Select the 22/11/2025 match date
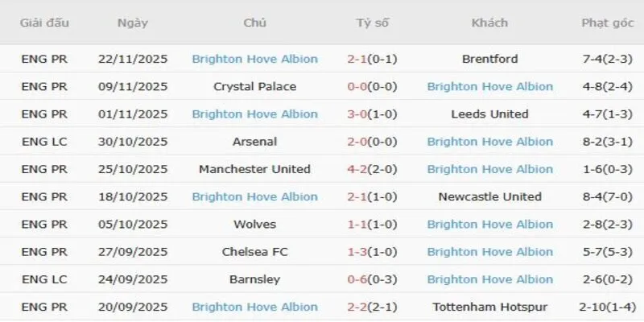Screen dimensions: 644x322 (x=132, y=59)
